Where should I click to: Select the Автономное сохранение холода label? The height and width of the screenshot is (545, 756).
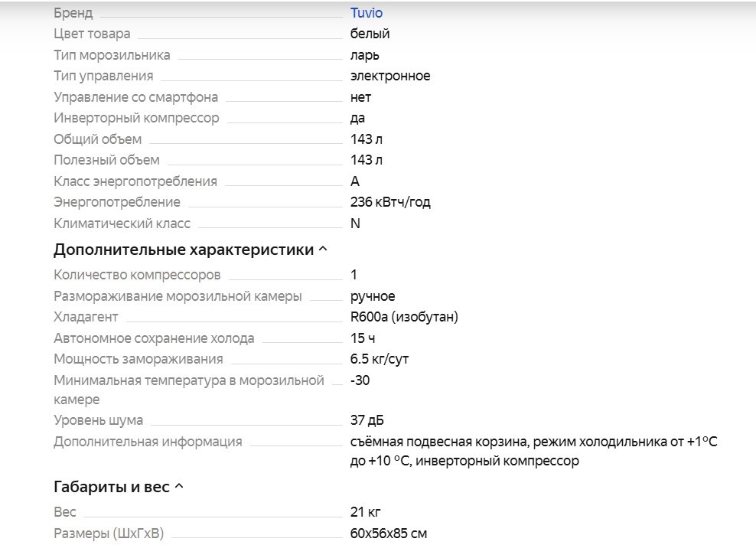click(154, 338)
